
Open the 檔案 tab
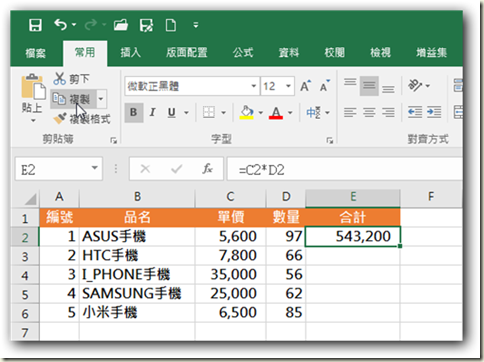36,53
